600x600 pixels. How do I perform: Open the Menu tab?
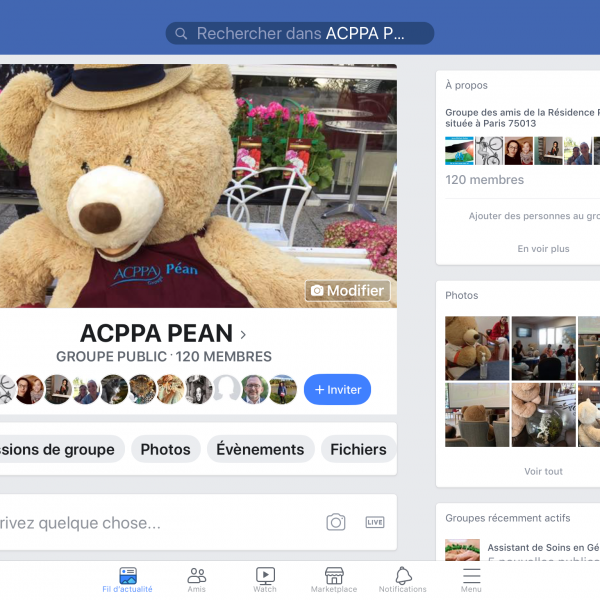pos(471,580)
